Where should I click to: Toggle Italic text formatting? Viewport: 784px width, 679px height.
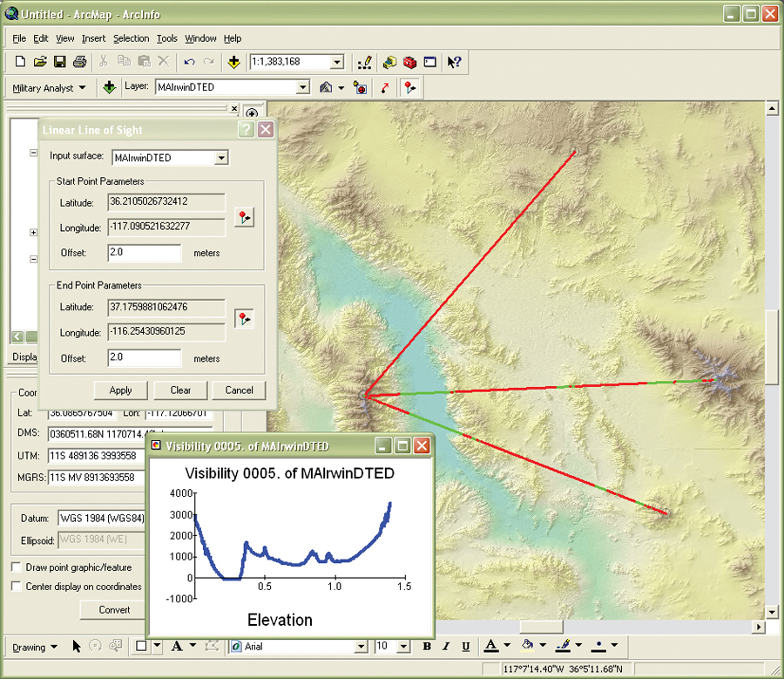click(446, 647)
